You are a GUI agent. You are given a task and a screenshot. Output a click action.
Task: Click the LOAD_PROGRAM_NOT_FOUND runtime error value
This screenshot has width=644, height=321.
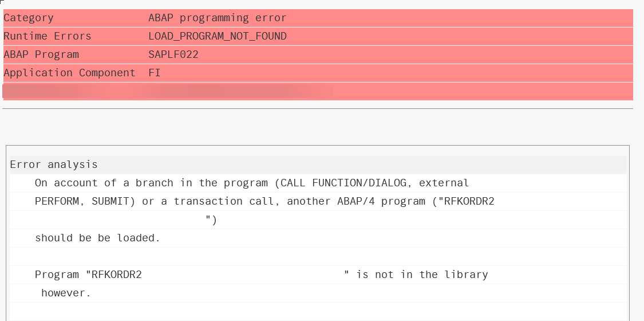[x=218, y=37]
